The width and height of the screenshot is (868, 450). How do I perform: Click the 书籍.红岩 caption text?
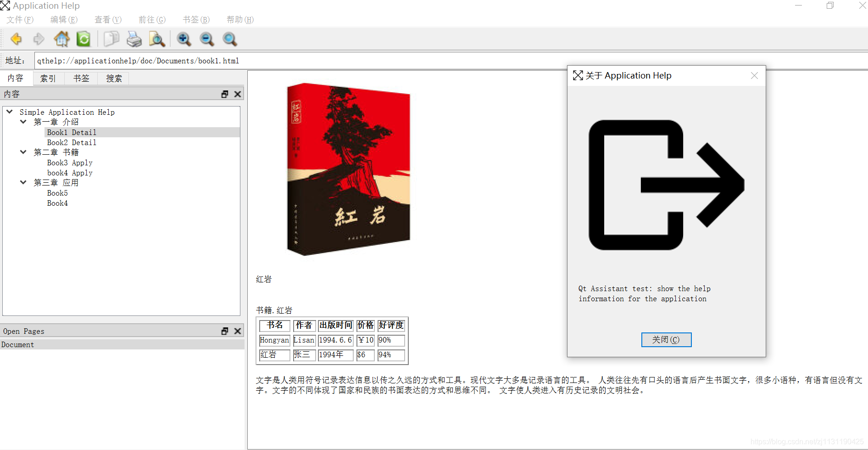tap(274, 310)
